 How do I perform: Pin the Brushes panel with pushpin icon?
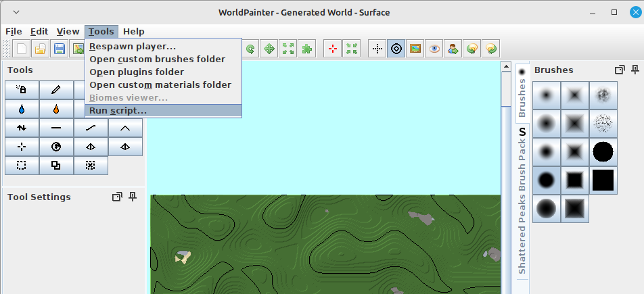635,70
